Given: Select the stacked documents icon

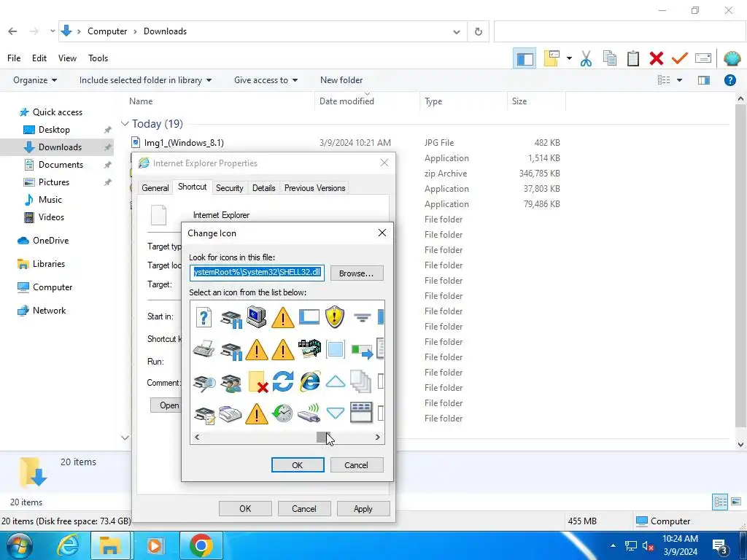Looking at the screenshot, I should coord(360,381).
